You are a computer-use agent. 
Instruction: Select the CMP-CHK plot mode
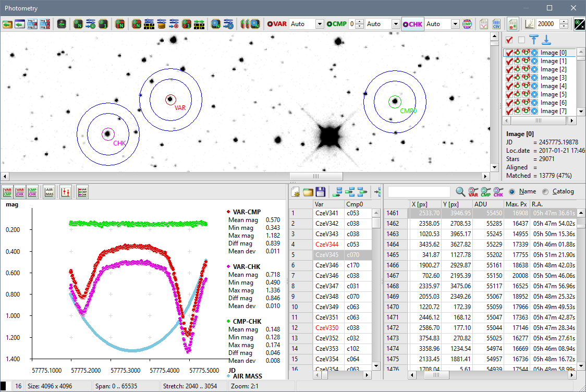pyautogui.click(x=32, y=192)
